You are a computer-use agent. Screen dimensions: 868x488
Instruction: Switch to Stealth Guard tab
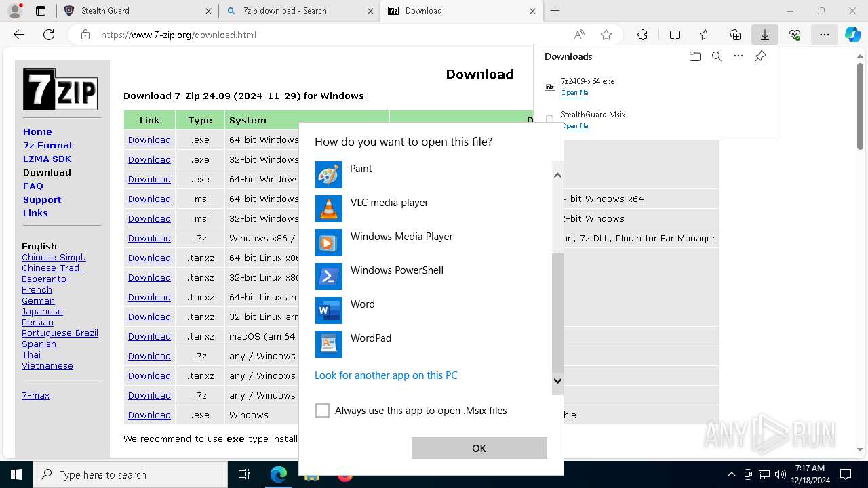point(137,11)
